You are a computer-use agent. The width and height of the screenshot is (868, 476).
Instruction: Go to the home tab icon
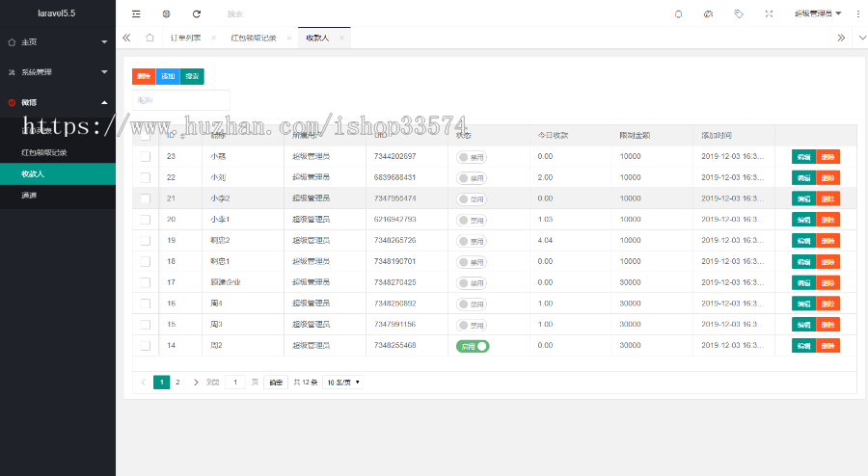coord(149,38)
